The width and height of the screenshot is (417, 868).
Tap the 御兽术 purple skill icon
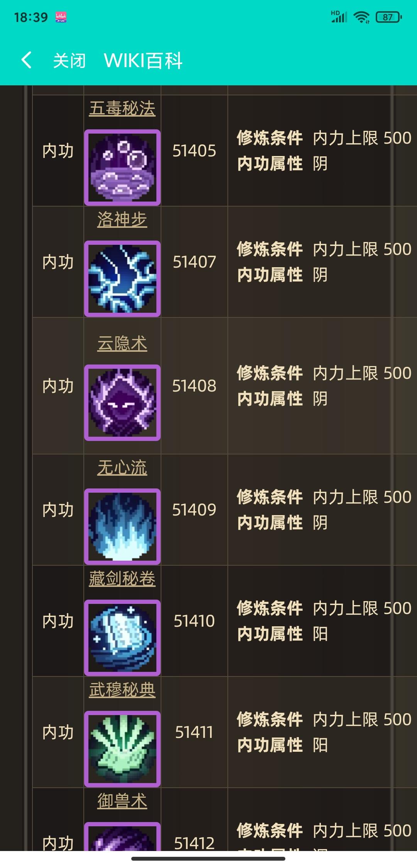(x=122, y=836)
